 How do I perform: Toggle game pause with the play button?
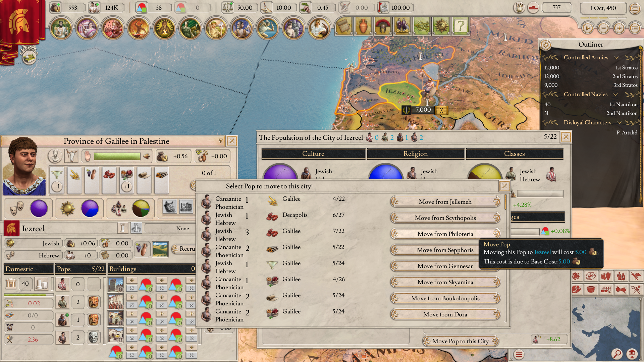click(587, 28)
